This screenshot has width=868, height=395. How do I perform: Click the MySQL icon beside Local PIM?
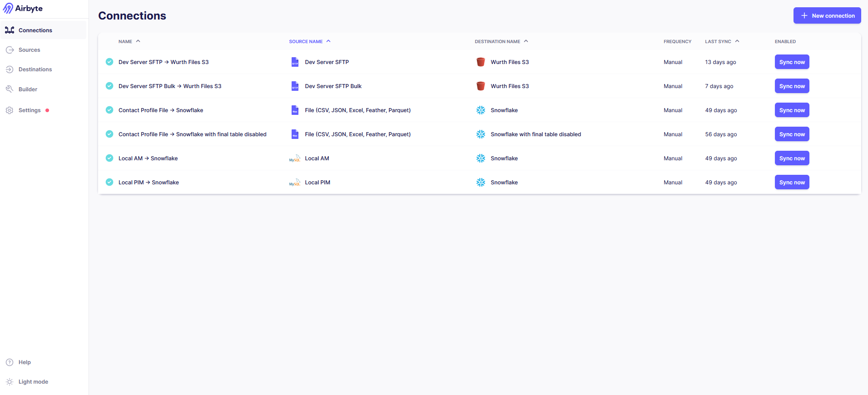(295, 183)
